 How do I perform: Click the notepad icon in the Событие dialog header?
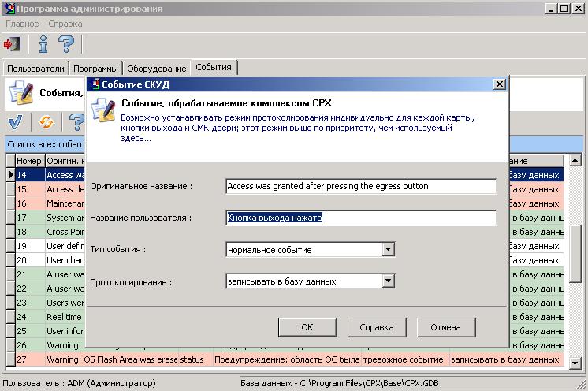(x=103, y=111)
